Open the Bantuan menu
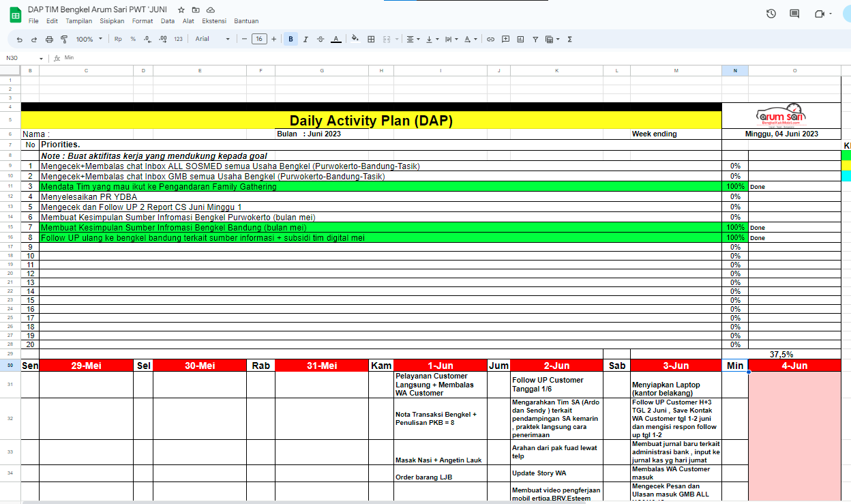851x504 pixels. coord(246,21)
